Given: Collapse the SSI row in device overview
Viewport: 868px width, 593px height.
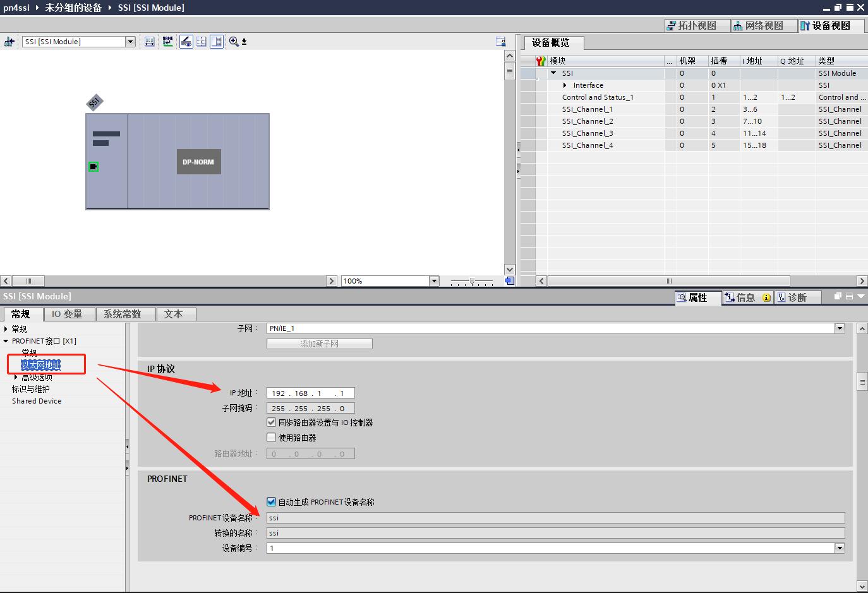Looking at the screenshot, I should click(553, 73).
